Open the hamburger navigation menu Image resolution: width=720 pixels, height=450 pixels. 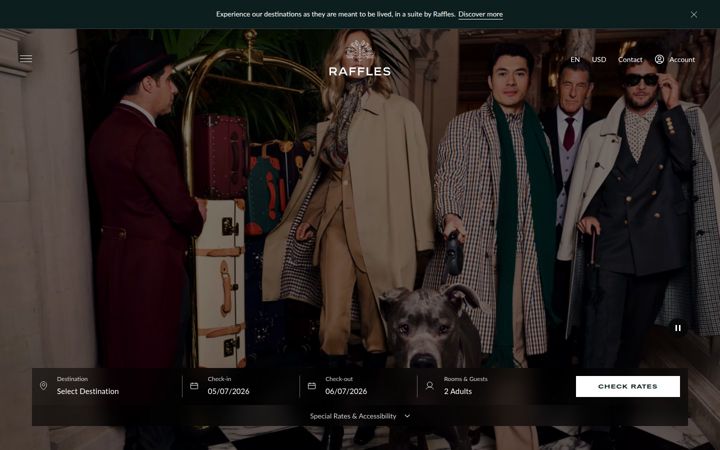[26, 58]
